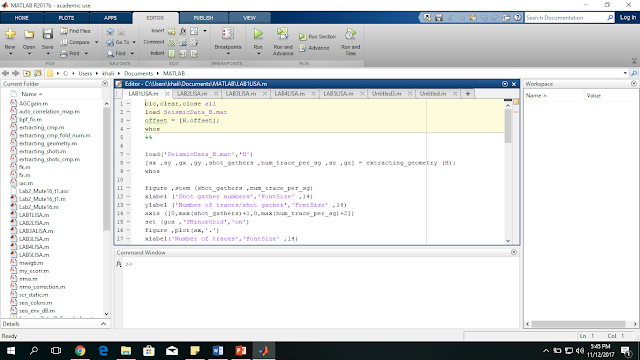
Task: Click the Print icon
Action: point(64,53)
